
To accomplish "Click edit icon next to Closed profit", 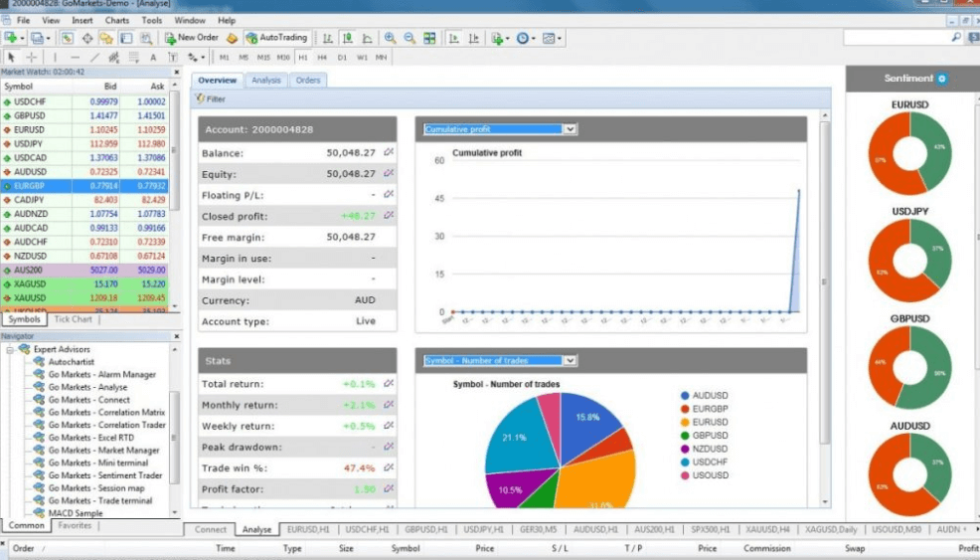I will click(x=389, y=215).
